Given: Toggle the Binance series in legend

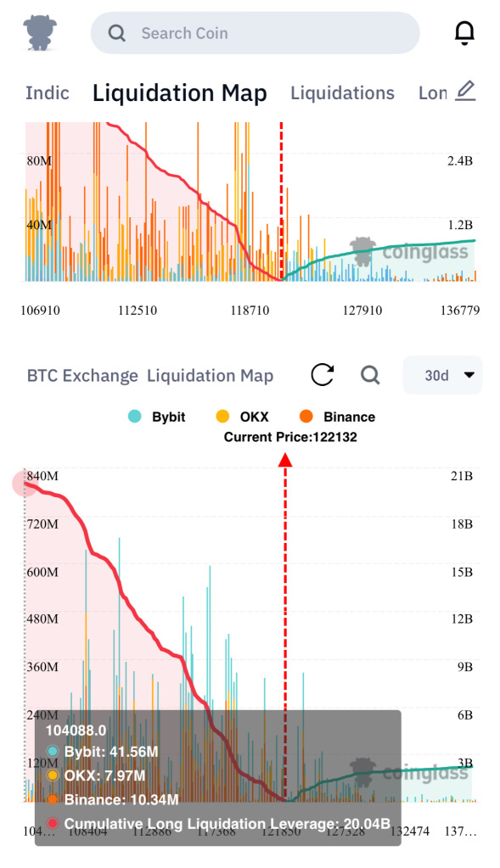Looking at the screenshot, I should pyautogui.click(x=337, y=417).
